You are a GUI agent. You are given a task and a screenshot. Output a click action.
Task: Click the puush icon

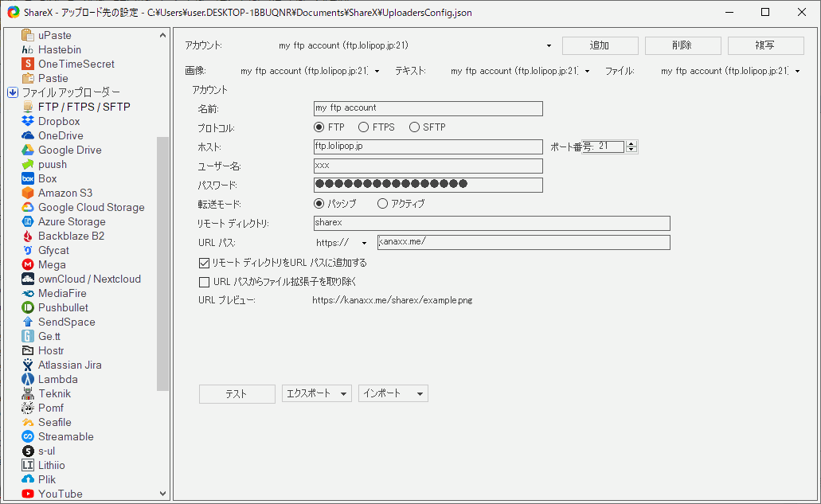28,164
